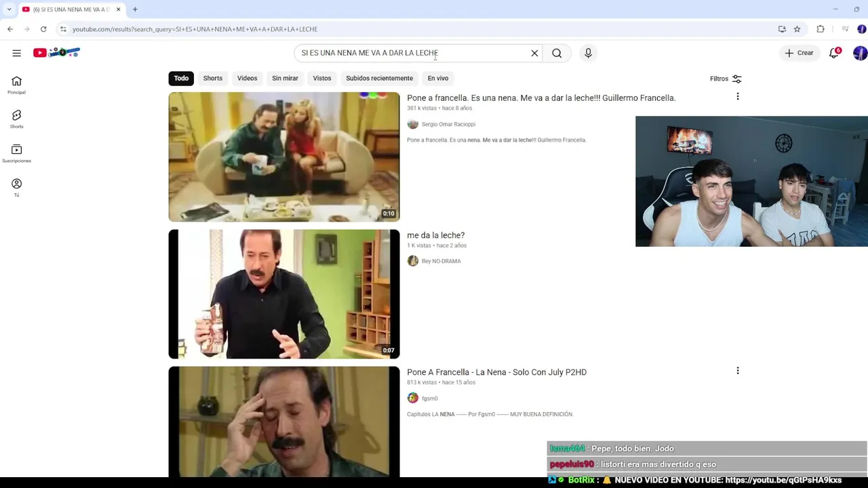Open the browser extensions puzzle icon
The height and width of the screenshot is (488, 868).
click(821, 29)
